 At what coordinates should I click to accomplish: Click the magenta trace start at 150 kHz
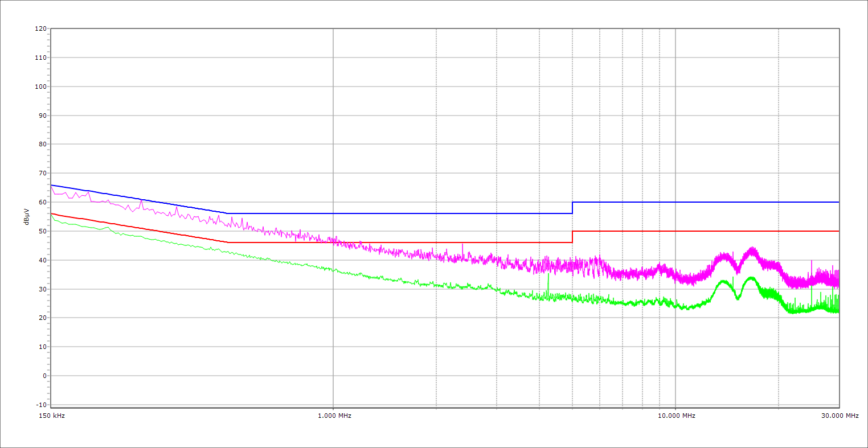pos(52,186)
